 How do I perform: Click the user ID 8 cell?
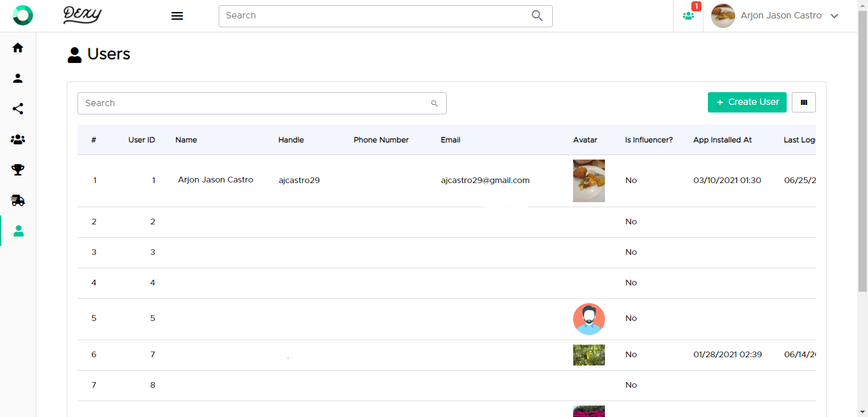[x=153, y=385]
